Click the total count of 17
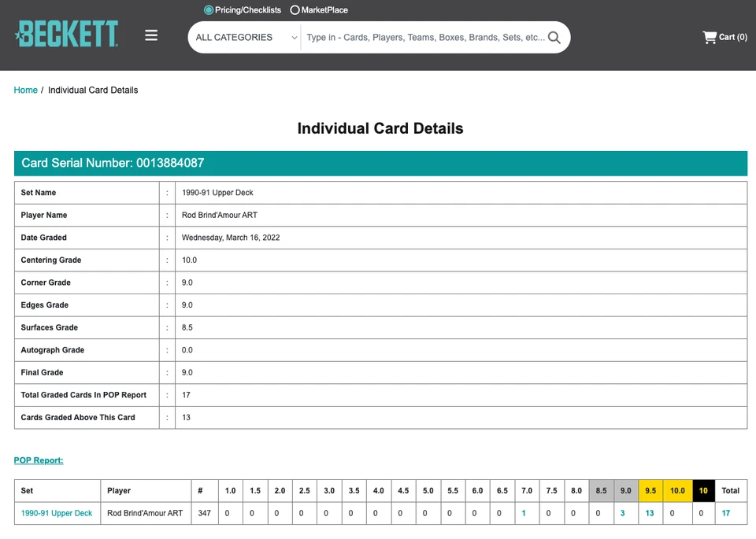The width and height of the screenshot is (756, 539). [726, 513]
